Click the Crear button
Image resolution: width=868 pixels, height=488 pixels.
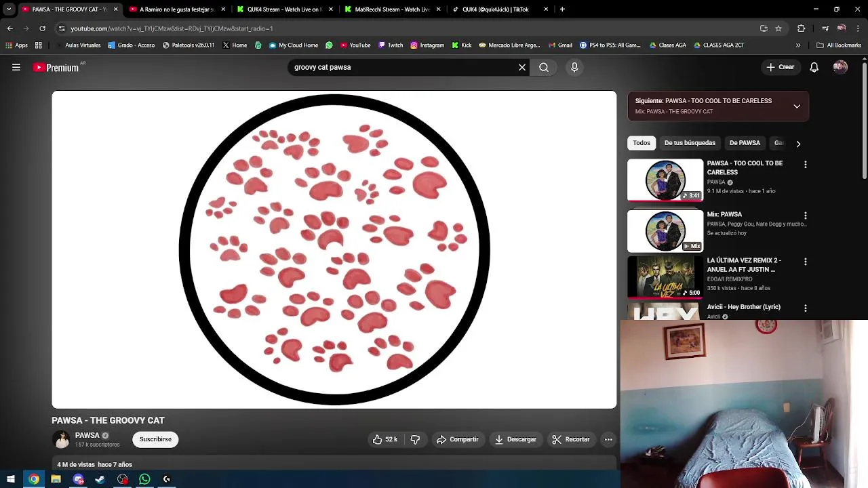780,67
